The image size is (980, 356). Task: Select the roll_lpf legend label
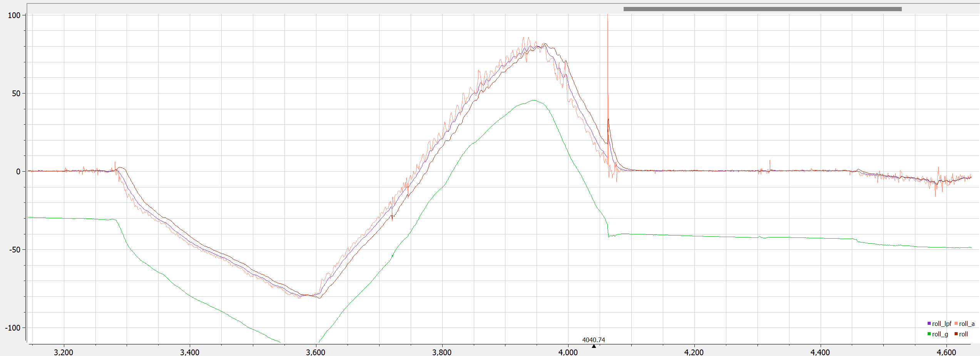click(x=942, y=324)
